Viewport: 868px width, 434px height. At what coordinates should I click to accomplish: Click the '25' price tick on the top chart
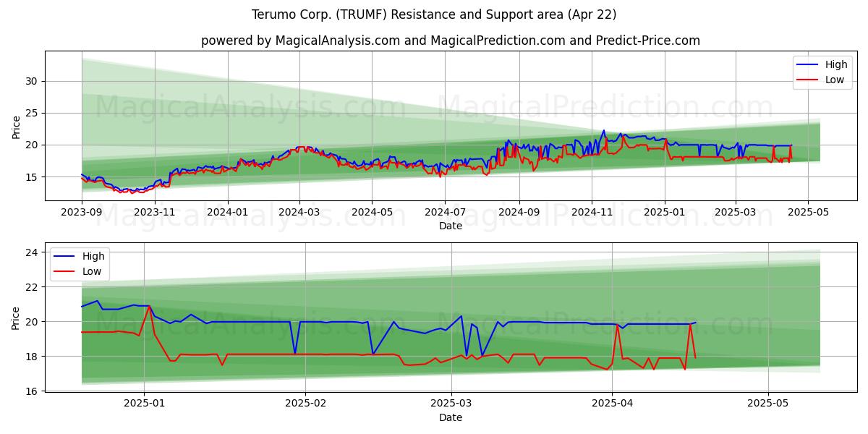[33, 113]
